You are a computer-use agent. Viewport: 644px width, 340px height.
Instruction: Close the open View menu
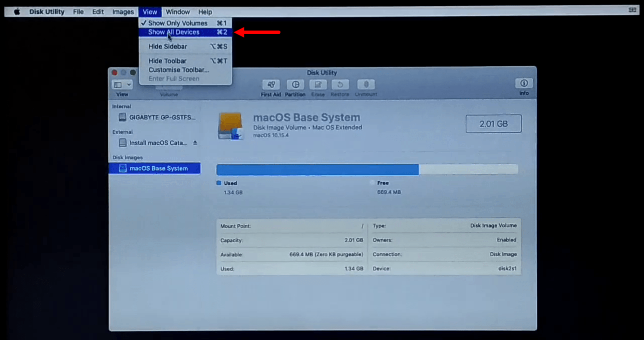[150, 12]
